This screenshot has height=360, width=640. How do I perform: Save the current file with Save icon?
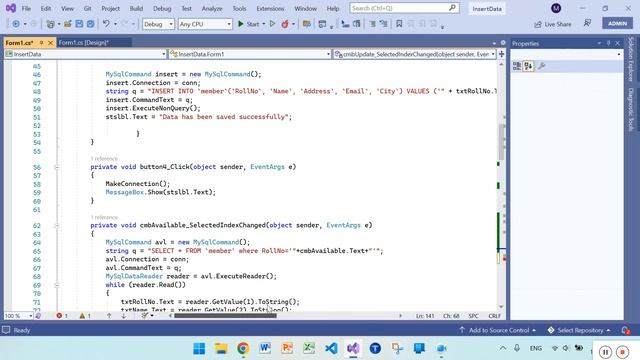(x=79, y=24)
